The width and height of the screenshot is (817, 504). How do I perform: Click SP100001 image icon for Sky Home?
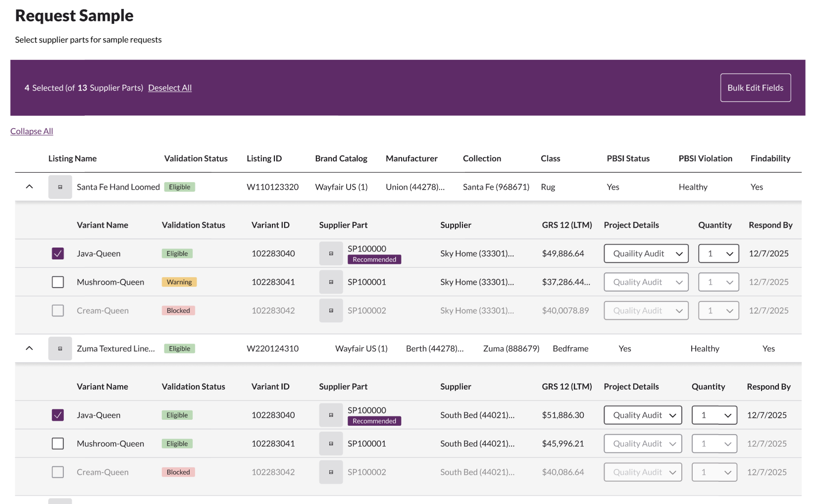(331, 282)
